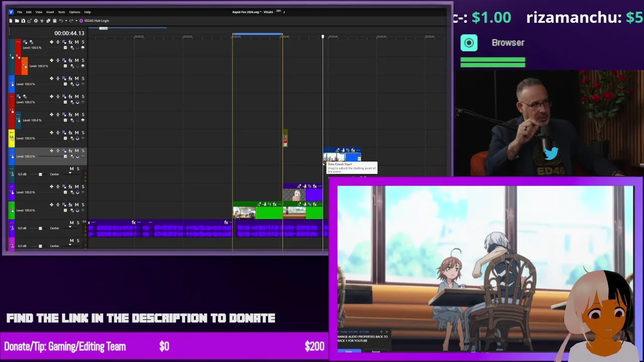
Task: Click the Open folder icon in toolbar
Action: coord(17,21)
